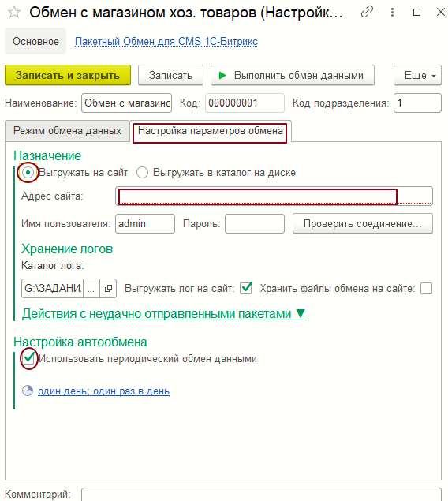Open the three-dot options menu
The height and width of the screenshot is (501, 448).
(x=392, y=12)
